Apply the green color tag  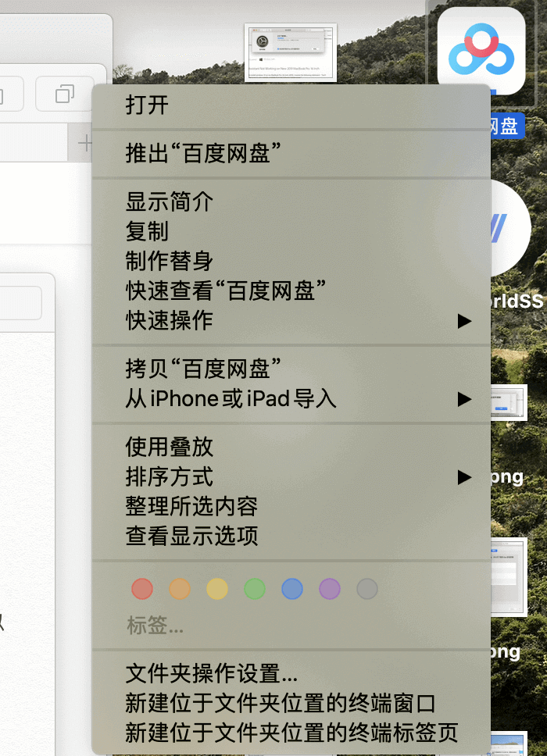click(255, 588)
